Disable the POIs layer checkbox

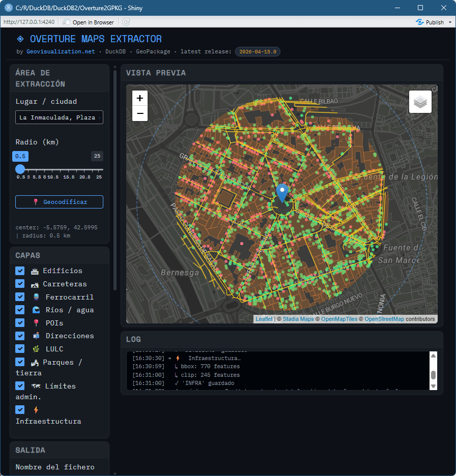click(x=20, y=322)
